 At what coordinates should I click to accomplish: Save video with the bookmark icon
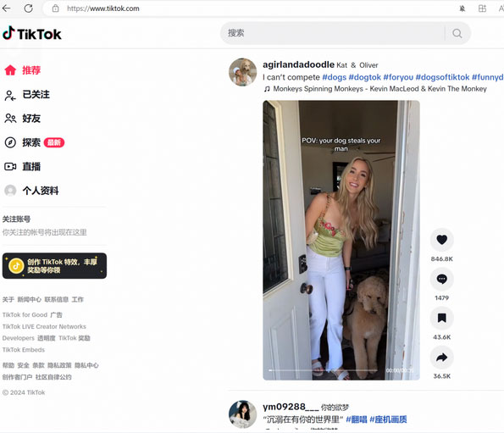tap(441, 319)
